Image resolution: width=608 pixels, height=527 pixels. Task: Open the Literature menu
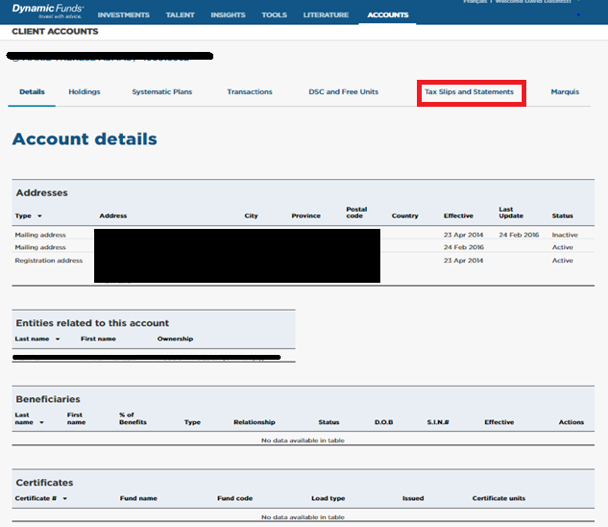point(325,15)
